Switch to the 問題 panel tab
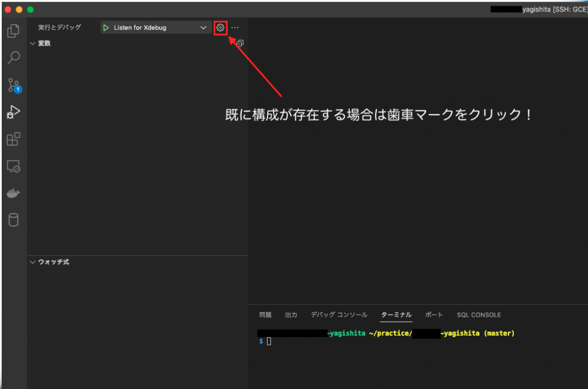 pos(265,315)
